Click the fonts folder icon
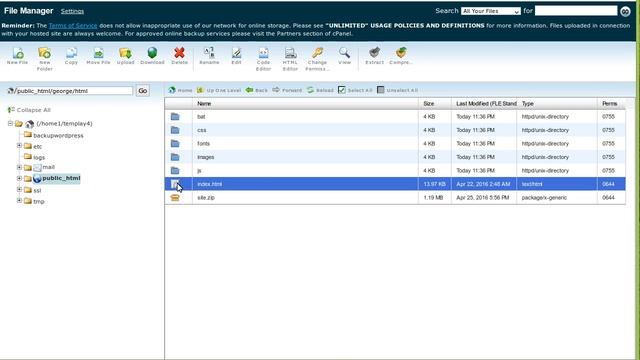This screenshot has width=640, height=360. coord(175,143)
